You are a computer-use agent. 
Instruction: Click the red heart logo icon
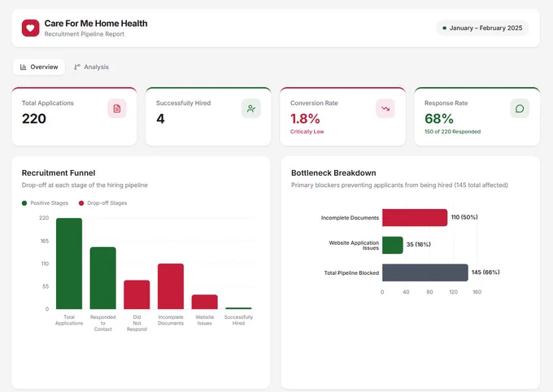point(30,28)
